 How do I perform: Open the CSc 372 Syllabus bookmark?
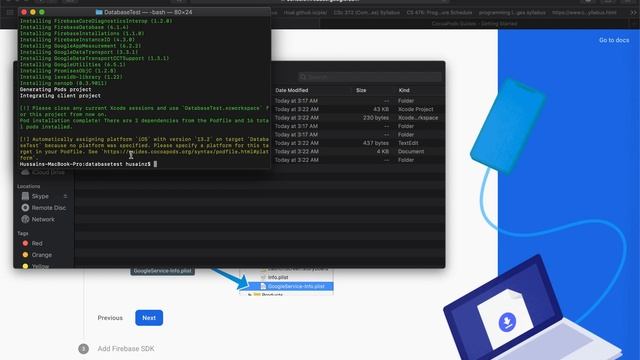(367, 13)
